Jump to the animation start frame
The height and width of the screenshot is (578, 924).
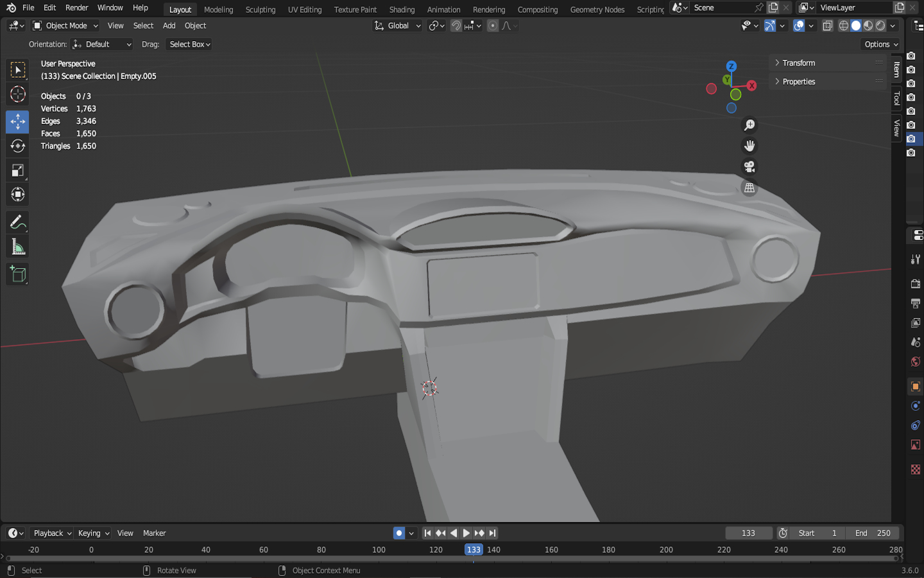pyautogui.click(x=427, y=533)
